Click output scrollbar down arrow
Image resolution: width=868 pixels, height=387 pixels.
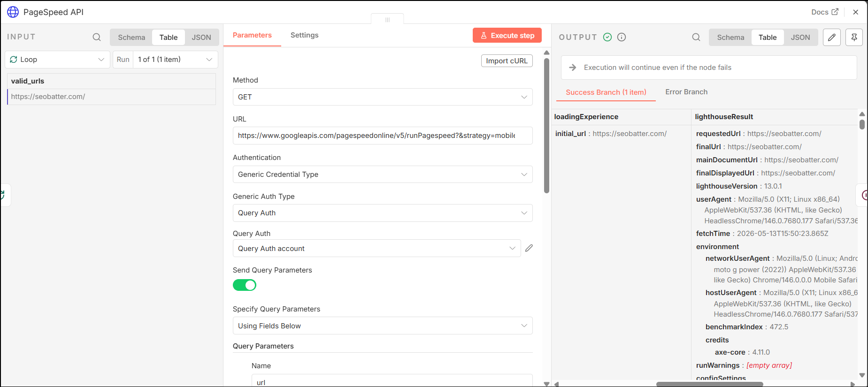tap(862, 375)
